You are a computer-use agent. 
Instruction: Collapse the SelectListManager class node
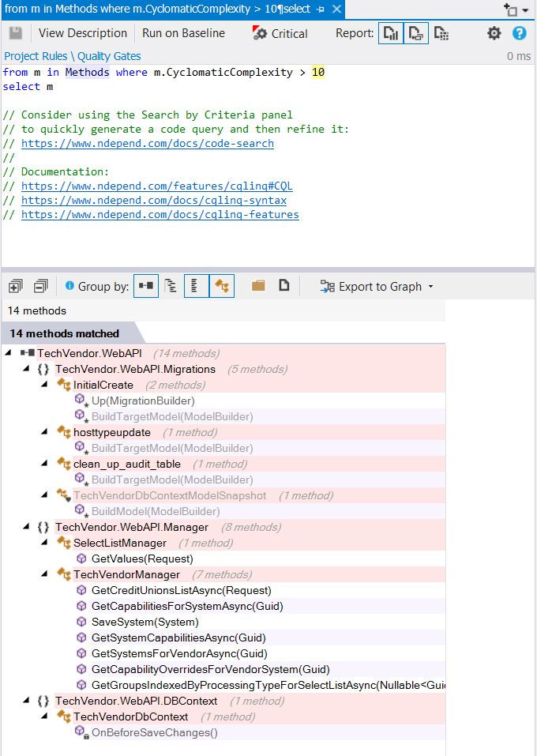pos(44,543)
